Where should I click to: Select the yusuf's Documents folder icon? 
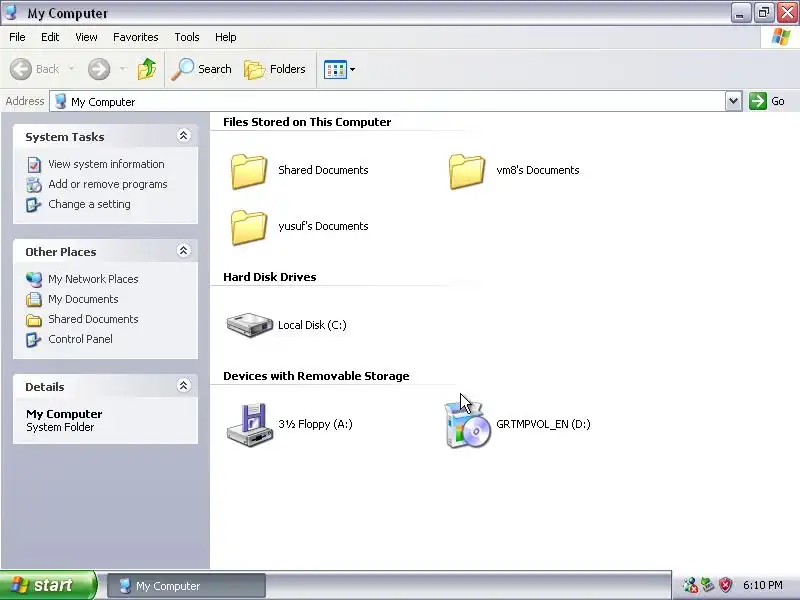[x=248, y=227]
